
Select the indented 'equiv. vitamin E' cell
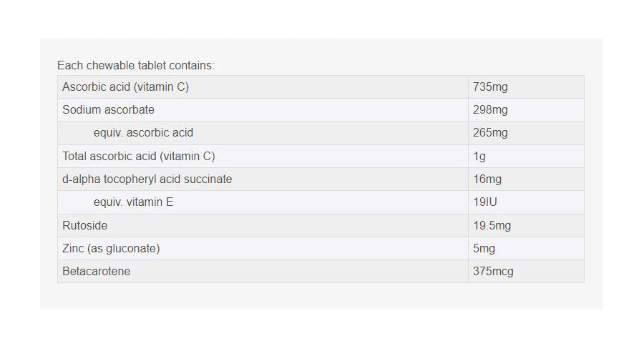click(133, 202)
